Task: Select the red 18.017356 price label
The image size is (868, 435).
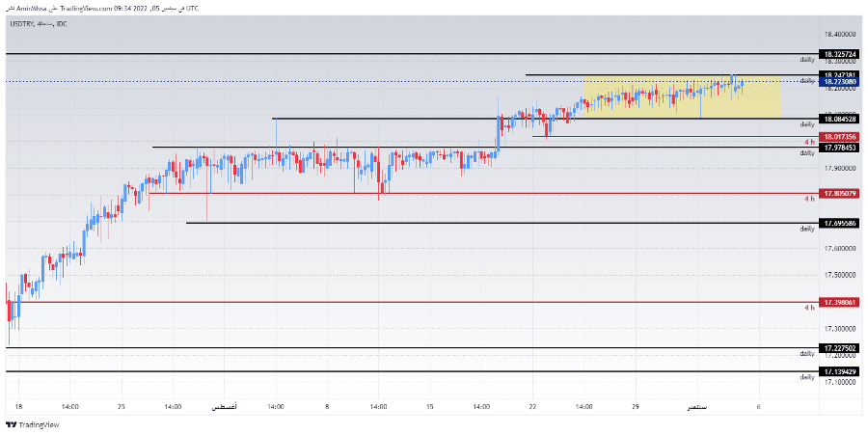Action: point(840,137)
